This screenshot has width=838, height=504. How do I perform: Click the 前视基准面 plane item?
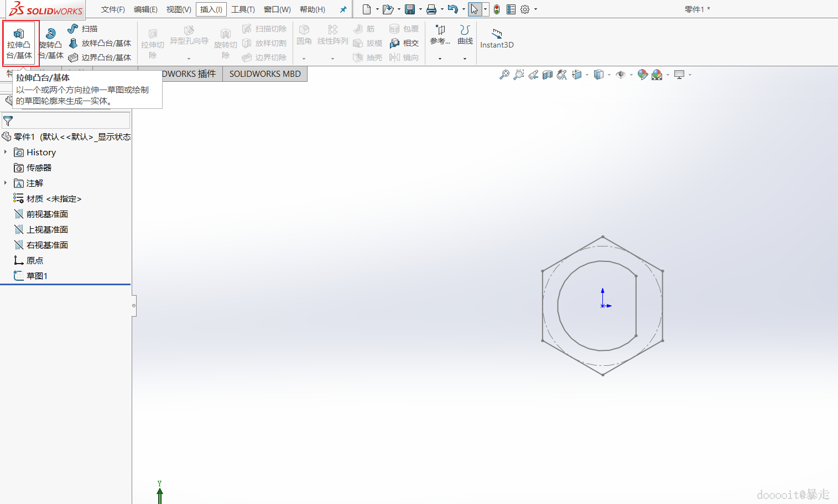point(47,214)
